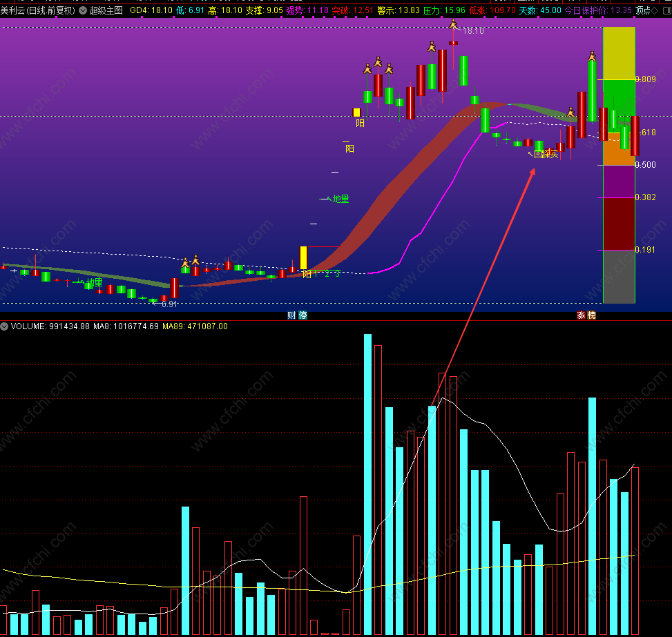Screen dimensions: 672x637
Task: Click the 强势: 11.18 value
Action: pos(307,10)
